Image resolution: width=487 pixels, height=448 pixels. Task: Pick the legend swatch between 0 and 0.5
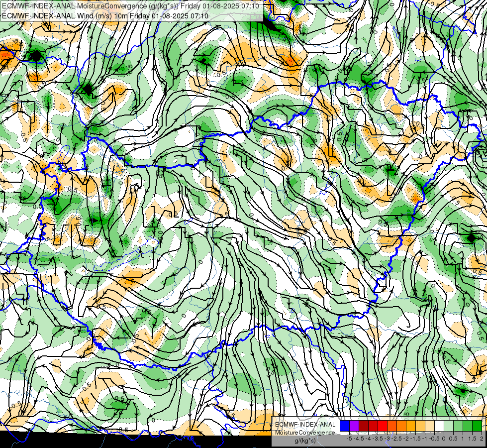click(x=449, y=426)
